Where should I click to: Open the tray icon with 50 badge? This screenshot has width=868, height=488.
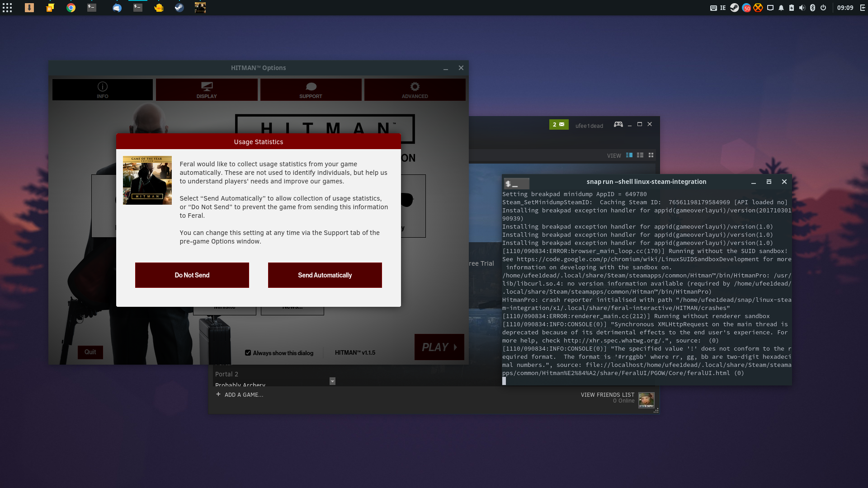pos(747,8)
